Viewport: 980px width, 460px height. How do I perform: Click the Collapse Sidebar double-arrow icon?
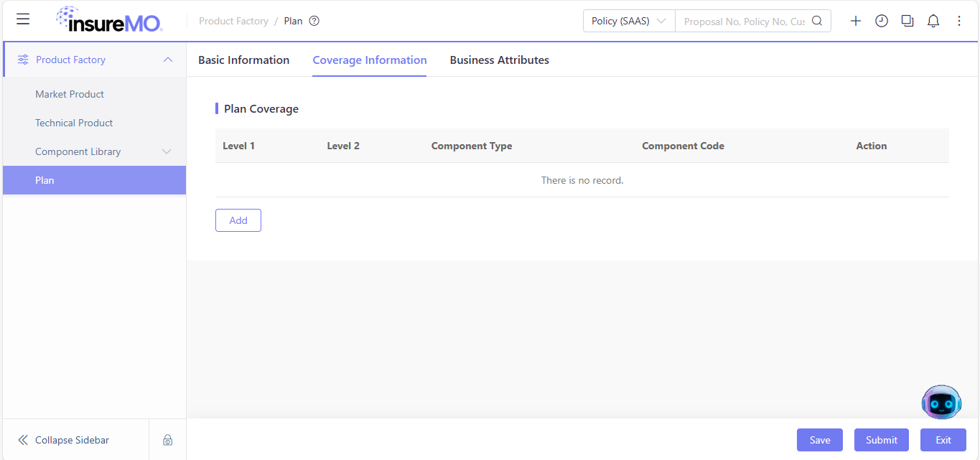23,440
